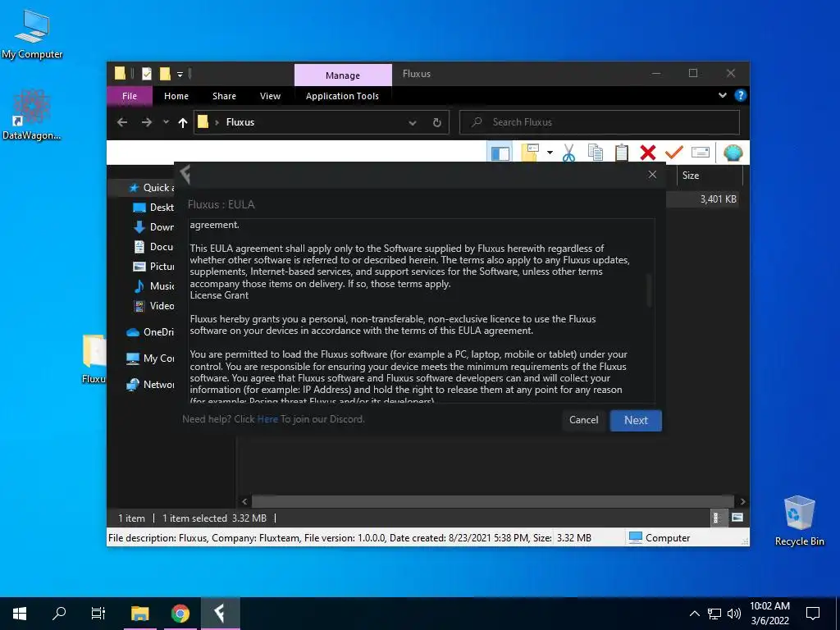This screenshot has width=840, height=630.
Task: Click the 3,401 KB size cell
Action: point(718,199)
